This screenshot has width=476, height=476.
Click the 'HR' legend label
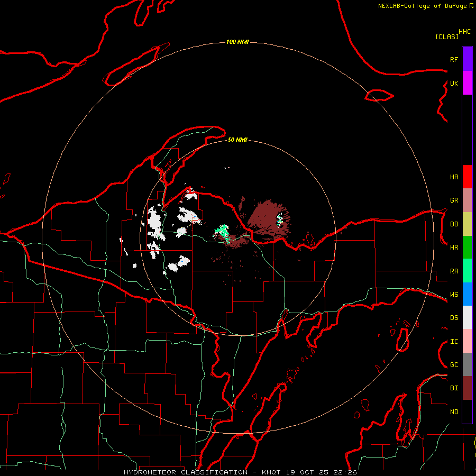click(x=454, y=248)
